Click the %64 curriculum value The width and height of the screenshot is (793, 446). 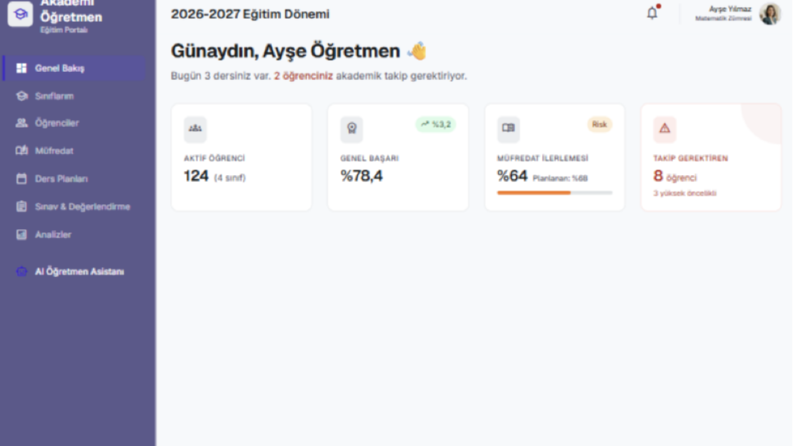tap(512, 176)
